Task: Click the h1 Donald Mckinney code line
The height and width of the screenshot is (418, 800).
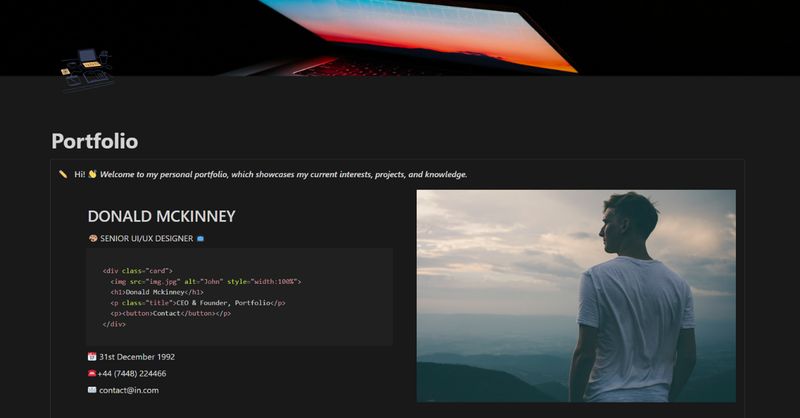Action: point(157,292)
